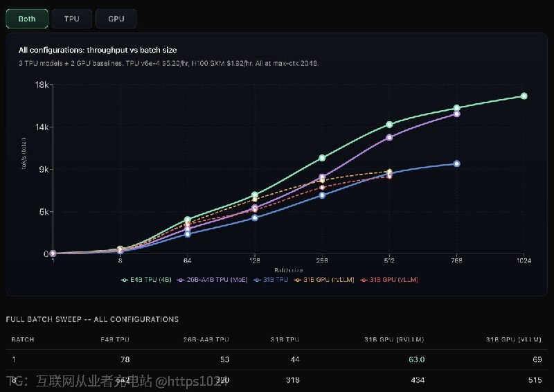Toggle 31B GPU (vLLM) legend entry

coord(389,280)
